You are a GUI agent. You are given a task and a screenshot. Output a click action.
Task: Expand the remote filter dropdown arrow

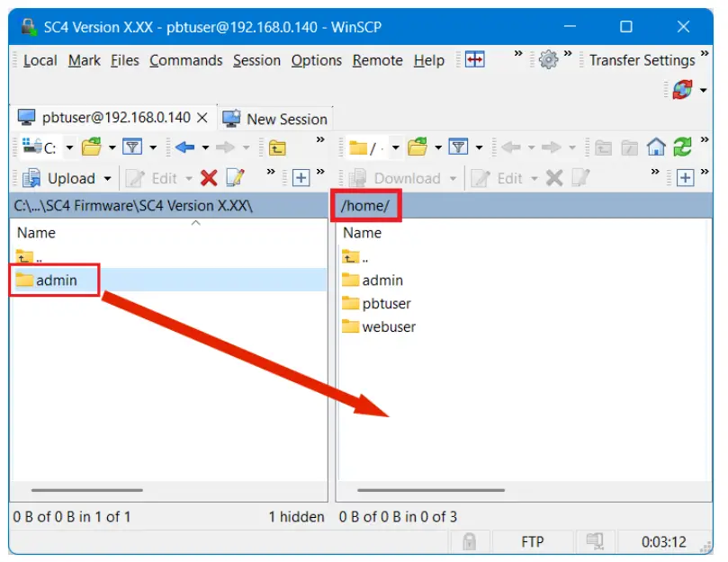pyautogui.click(x=479, y=147)
